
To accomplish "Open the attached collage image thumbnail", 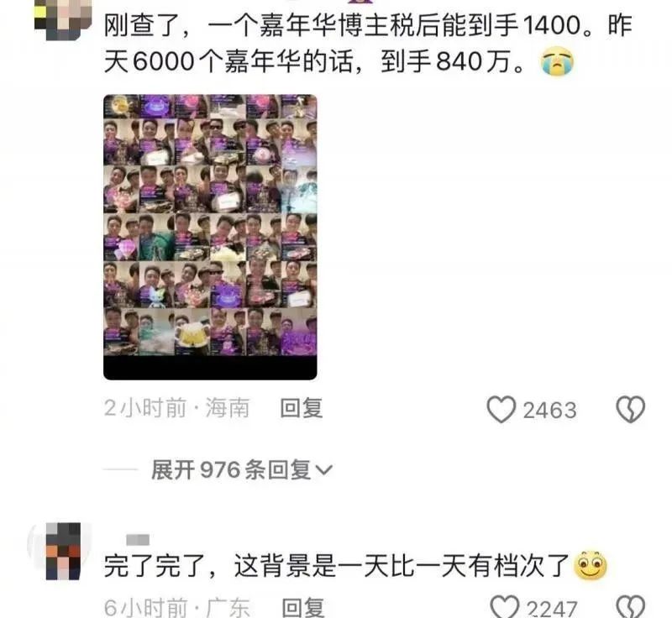I will [210, 237].
